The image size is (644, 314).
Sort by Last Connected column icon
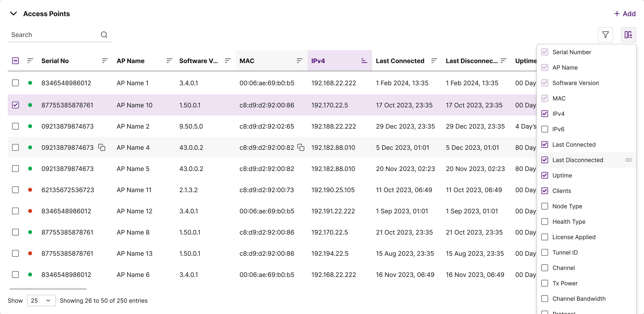tap(434, 61)
